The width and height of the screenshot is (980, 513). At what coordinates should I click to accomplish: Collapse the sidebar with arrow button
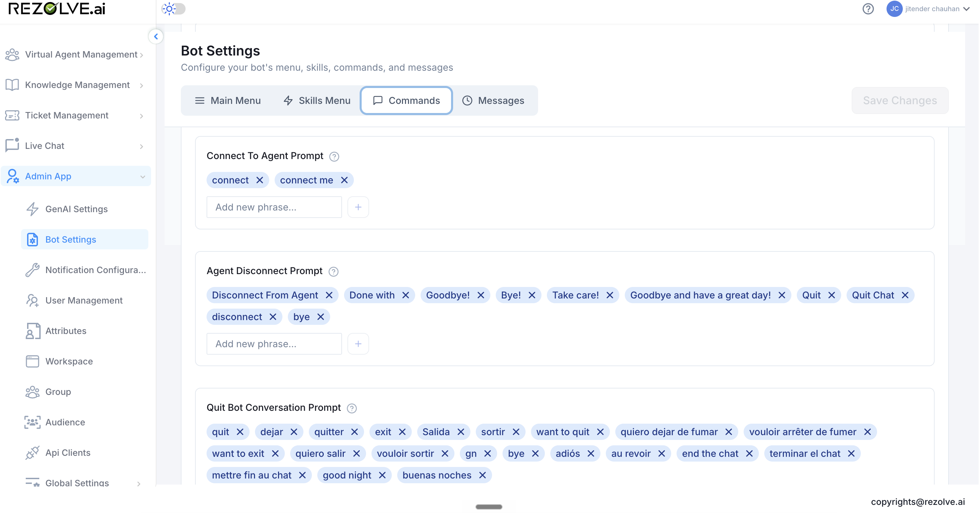156,37
